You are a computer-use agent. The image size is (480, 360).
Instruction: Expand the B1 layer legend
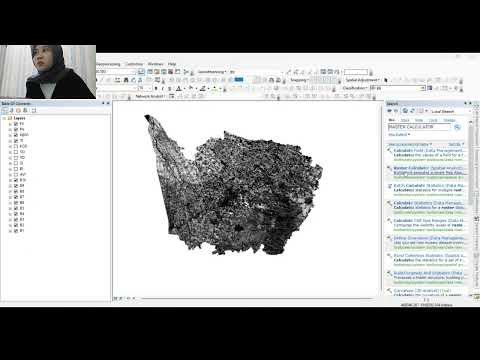[x=10, y=230]
